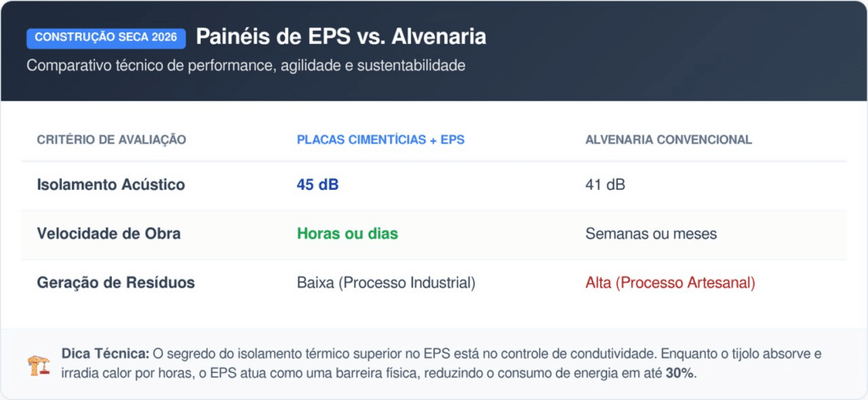
Task: Click the red Alta (Processo Artesanal) text
Action: point(670,283)
